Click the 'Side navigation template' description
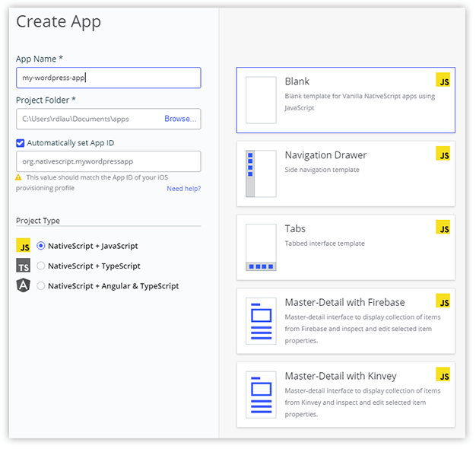The image size is (476, 449). pos(322,170)
